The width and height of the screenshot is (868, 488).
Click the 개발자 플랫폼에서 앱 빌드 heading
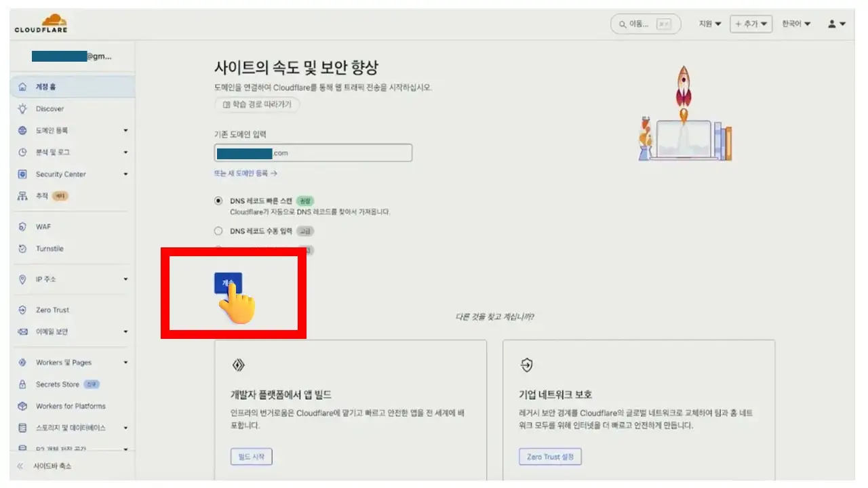pyautogui.click(x=281, y=394)
